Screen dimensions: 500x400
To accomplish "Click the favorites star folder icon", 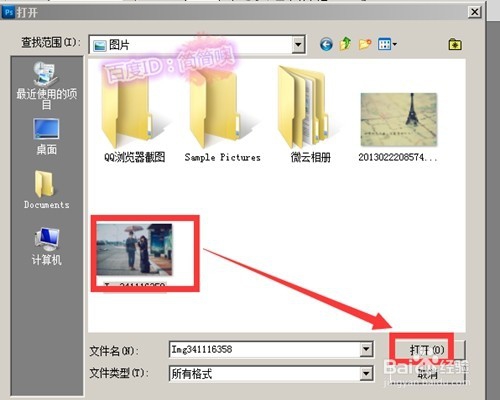I will [x=455, y=44].
